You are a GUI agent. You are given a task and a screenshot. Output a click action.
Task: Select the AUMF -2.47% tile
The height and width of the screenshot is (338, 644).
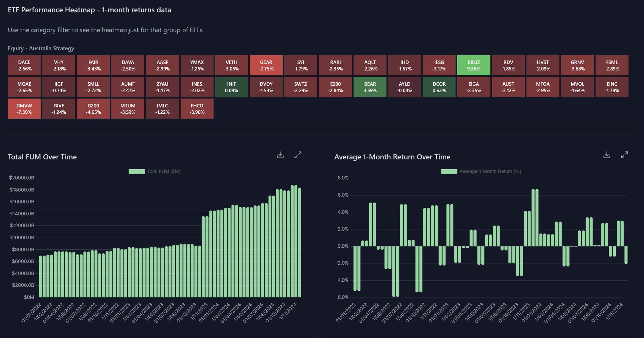128,87
